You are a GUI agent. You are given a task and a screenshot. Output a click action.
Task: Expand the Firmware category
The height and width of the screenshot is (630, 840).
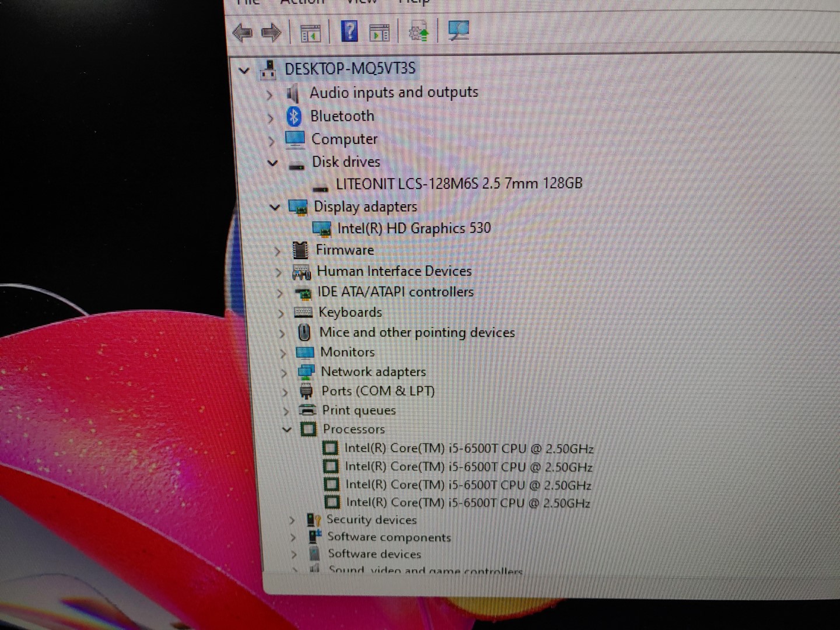pyautogui.click(x=278, y=251)
